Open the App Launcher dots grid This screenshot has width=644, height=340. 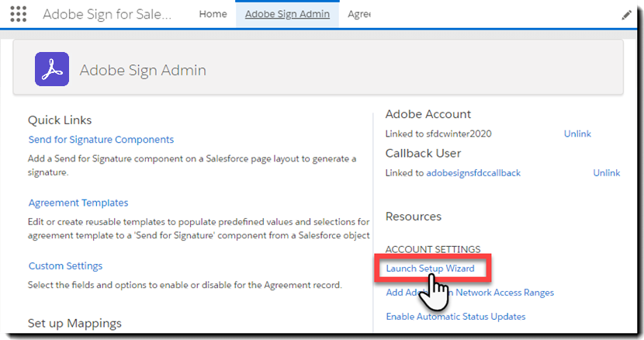[18, 14]
